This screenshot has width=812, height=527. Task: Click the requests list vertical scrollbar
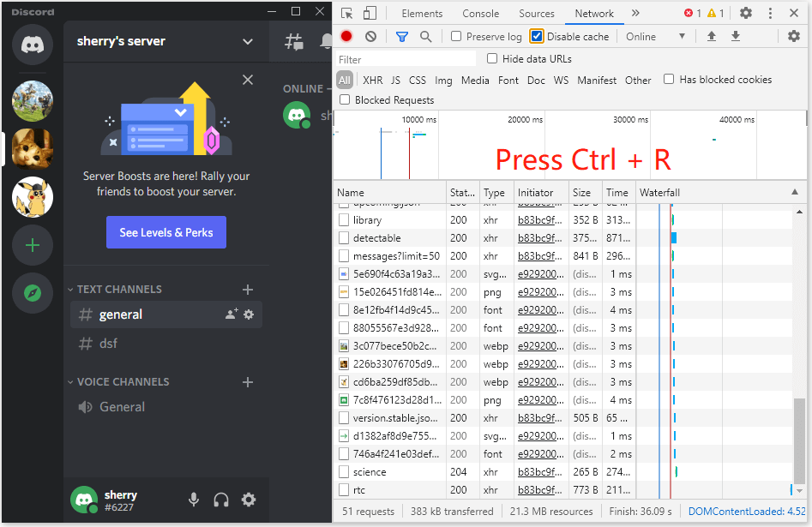point(799,440)
